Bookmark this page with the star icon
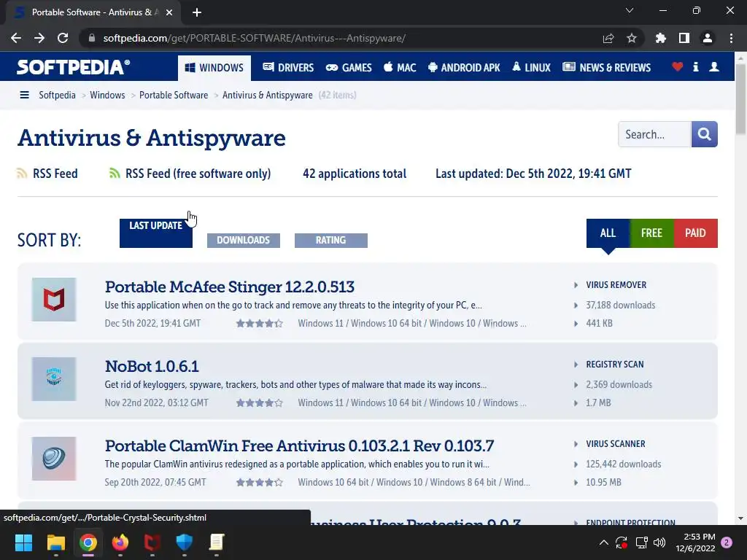Screen dimensions: 747x560 pos(632,38)
